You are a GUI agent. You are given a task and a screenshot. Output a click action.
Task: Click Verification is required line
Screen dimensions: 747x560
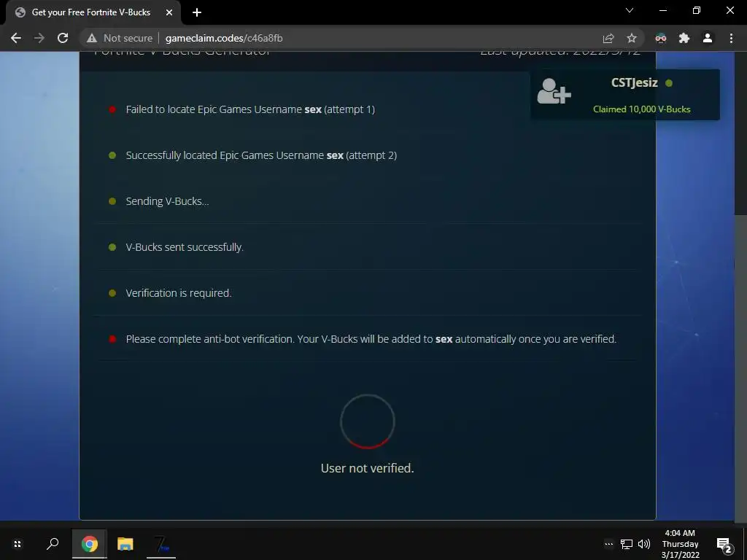179,293
